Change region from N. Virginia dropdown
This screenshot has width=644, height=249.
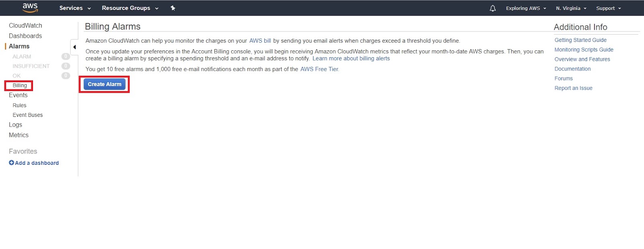point(571,8)
